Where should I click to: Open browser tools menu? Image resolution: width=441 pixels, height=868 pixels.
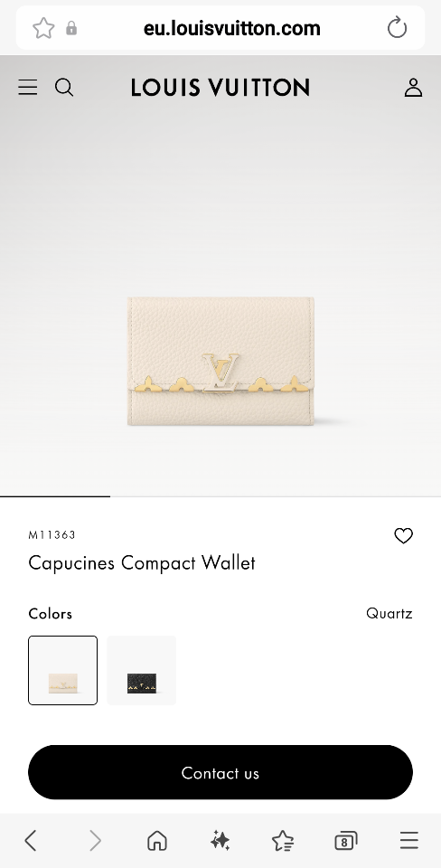pos(408,840)
